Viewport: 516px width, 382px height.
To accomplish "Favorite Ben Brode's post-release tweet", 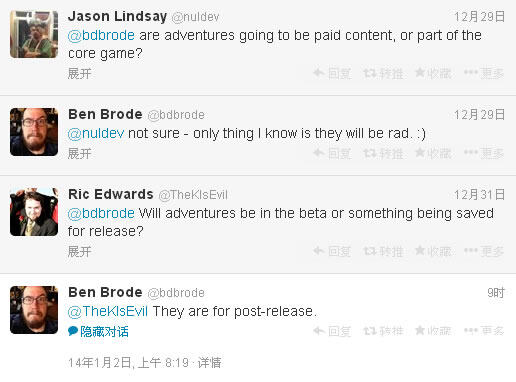I will pyautogui.click(x=433, y=331).
